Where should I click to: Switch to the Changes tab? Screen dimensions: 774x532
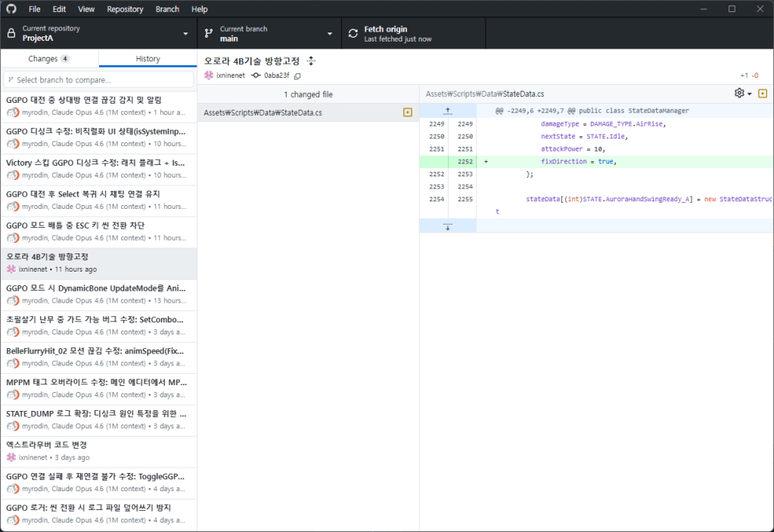pos(49,58)
